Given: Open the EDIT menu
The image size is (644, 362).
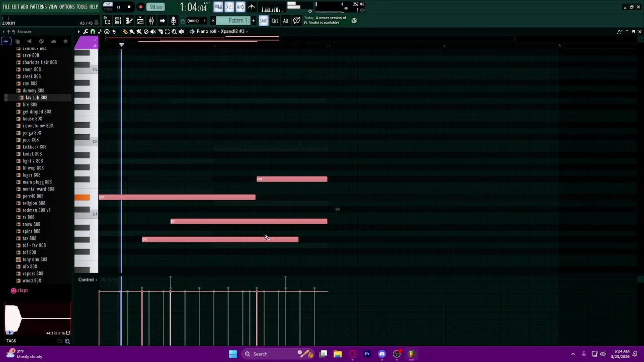Looking at the screenshot, I should (x=16, y=7).
